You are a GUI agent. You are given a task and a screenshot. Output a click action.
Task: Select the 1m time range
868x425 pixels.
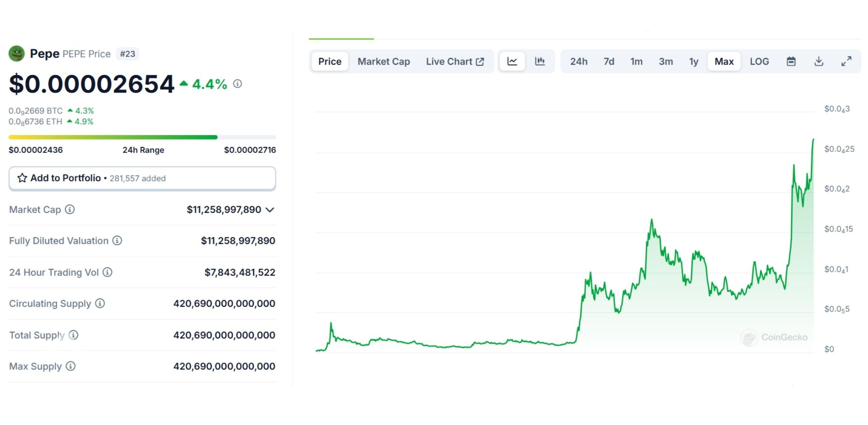637,61
